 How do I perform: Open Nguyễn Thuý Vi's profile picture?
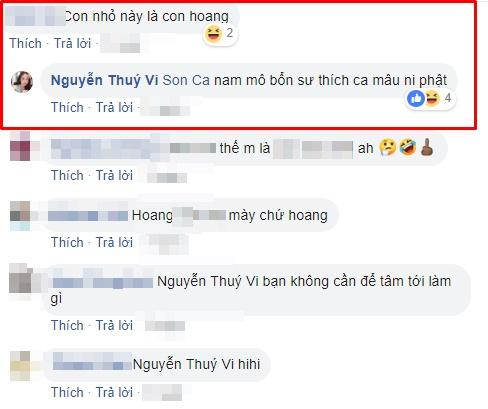22,82
